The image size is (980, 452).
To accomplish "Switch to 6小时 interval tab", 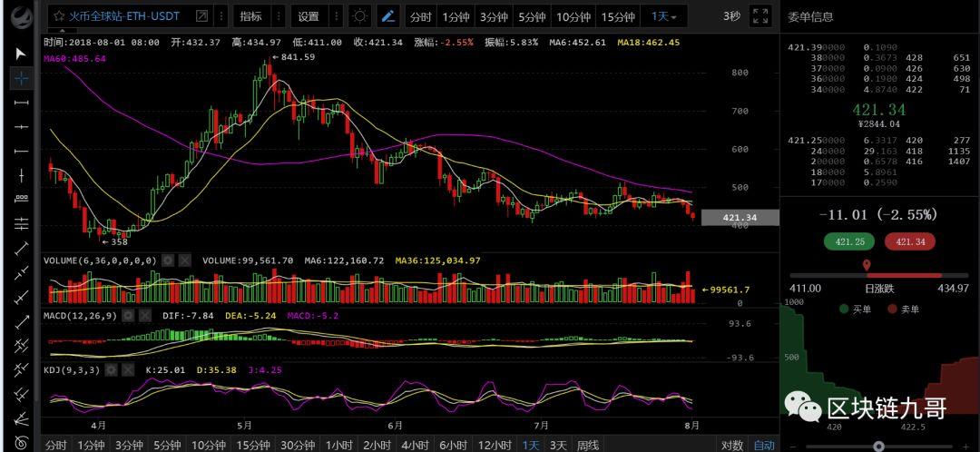I will (453, 445).
